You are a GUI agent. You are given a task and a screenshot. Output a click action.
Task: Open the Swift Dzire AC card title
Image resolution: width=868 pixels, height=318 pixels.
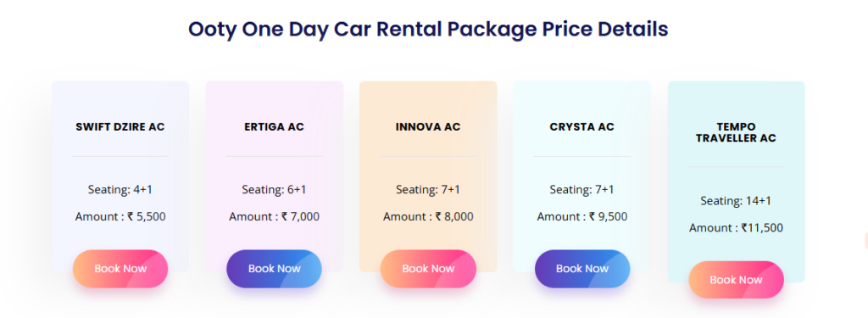120,127
